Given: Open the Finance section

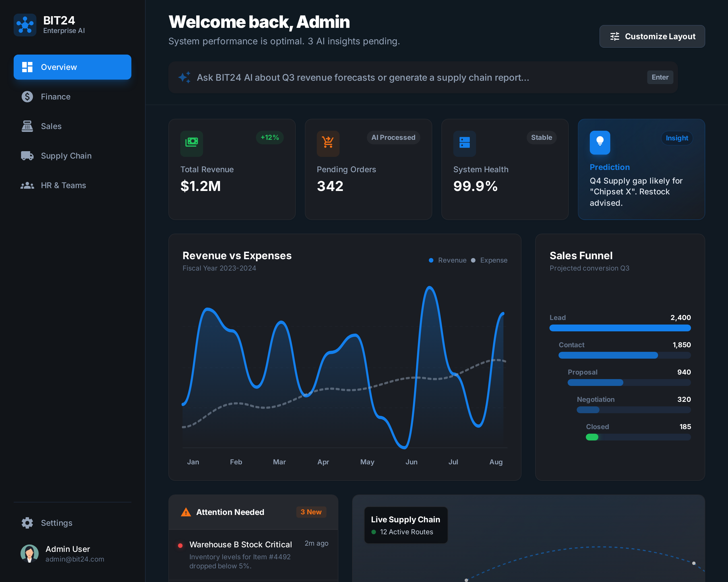Looking at the screenshot, I should tap(56, 97).
